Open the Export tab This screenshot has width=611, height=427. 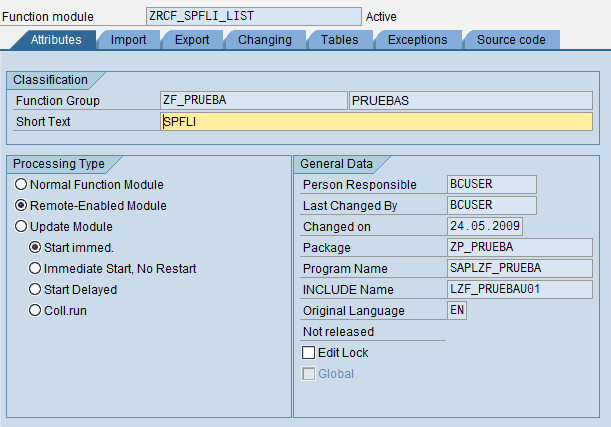(x=192, y=40)
